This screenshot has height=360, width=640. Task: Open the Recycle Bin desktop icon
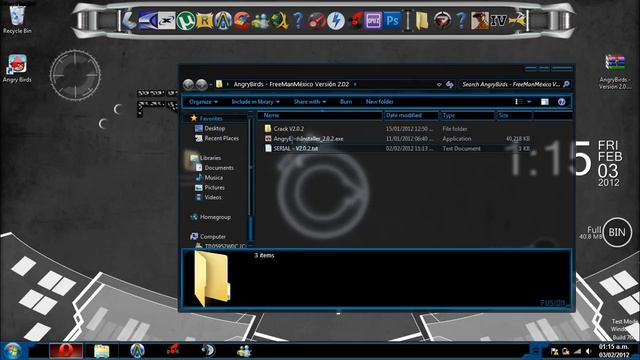point(17,19)
